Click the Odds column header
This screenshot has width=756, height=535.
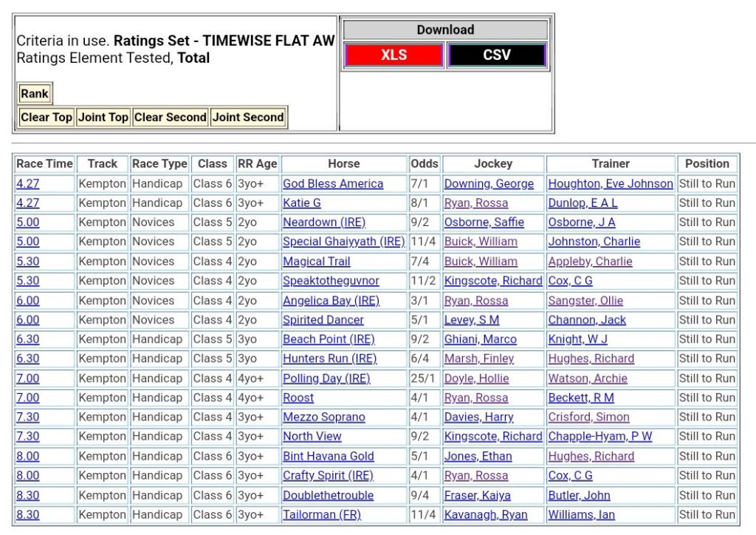[x=424, y=163]
